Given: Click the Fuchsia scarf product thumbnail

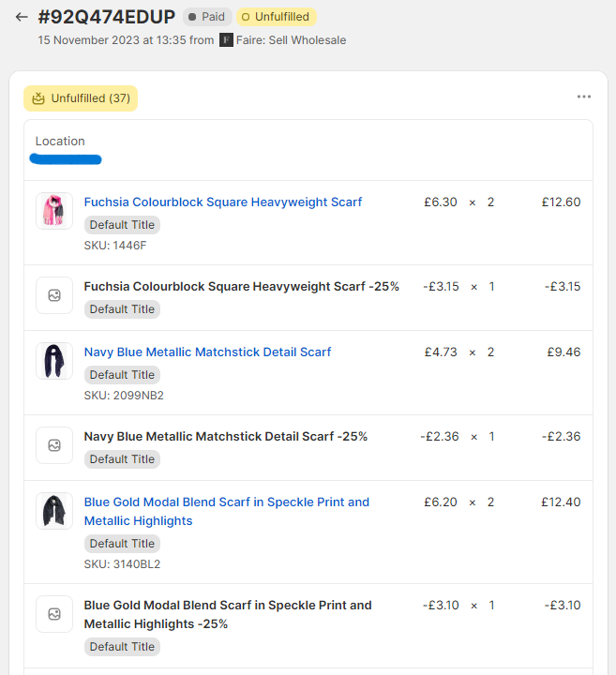Looking at the screenshot, I should point(54,211).
